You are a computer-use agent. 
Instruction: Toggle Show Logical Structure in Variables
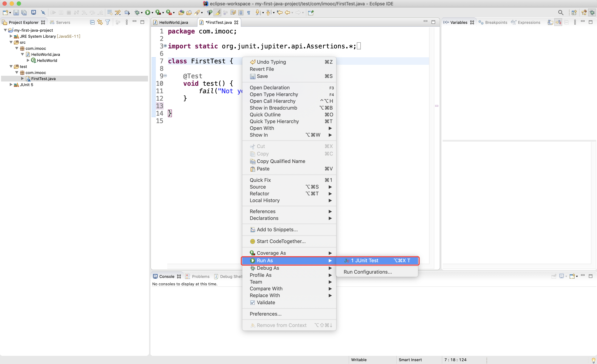click(x=558, y=22)
